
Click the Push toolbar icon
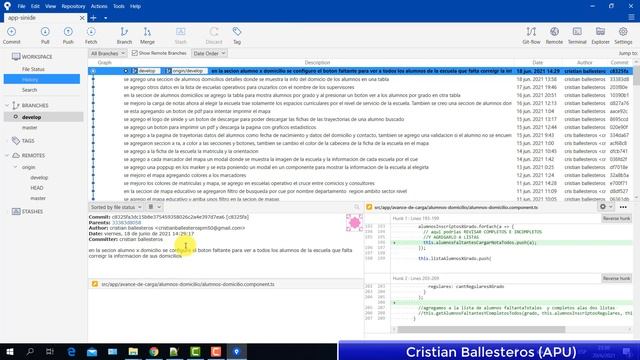[x=68, y=36]
